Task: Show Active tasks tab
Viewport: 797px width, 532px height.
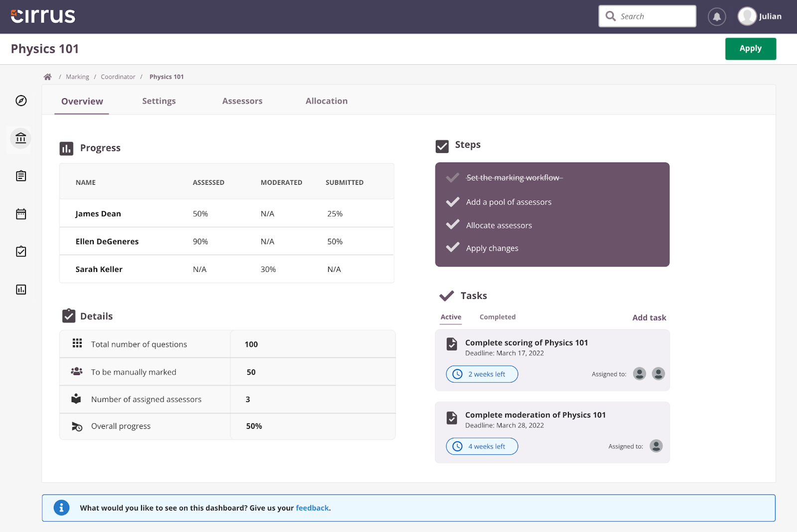Action: point(451,317)
